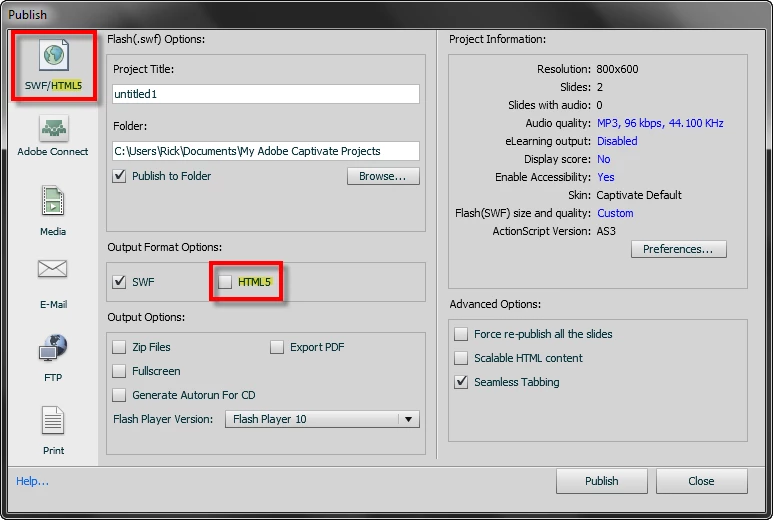Click the MP3 audio quality link

(x=660, y=123)
